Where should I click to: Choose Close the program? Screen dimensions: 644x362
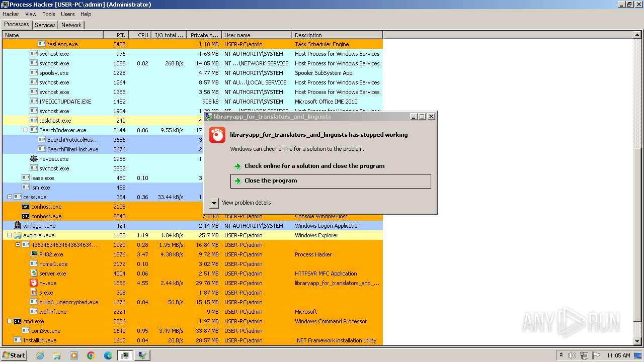331,181
